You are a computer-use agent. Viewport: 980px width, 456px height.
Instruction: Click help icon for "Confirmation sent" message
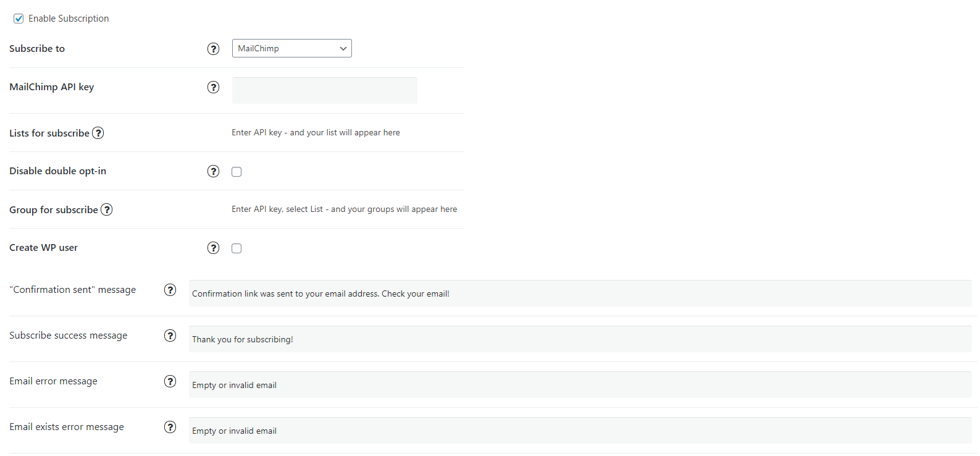170,290
